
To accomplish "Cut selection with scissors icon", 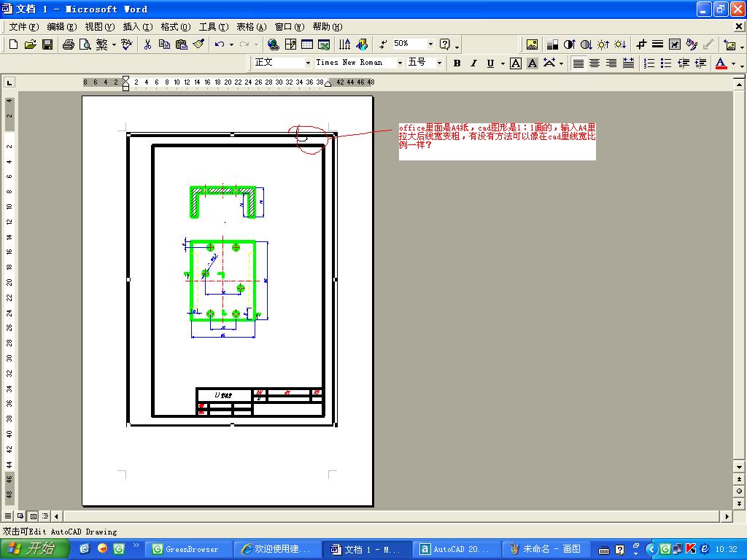I will tap(147, 44).
